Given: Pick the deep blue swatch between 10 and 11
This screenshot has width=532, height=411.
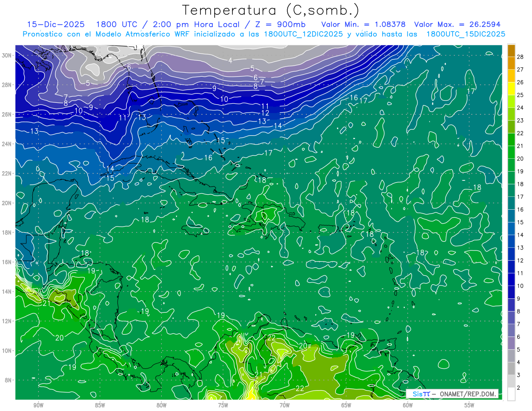Looking at the screenshot, I should (511, 279).
